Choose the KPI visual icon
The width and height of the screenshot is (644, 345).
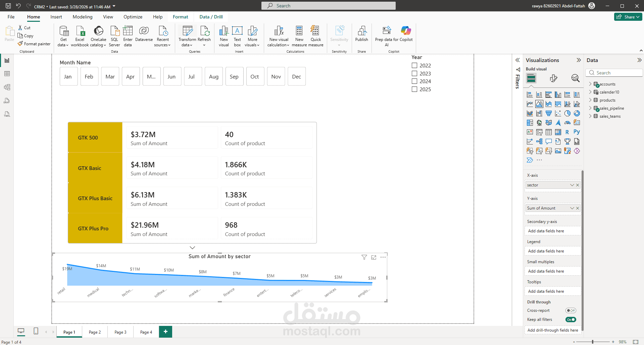click(530, 132)
